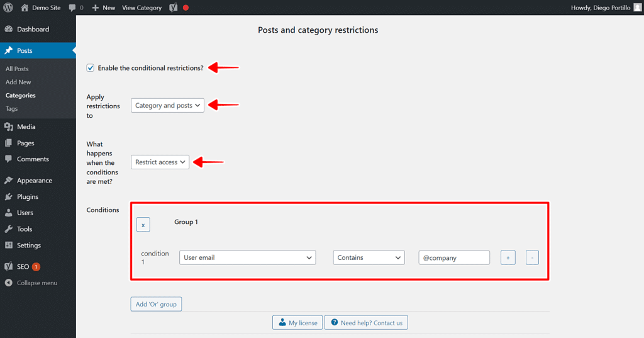The width and height of the screenshot is (644, 338).
Task: Click the My license button
Action: point(297,322)
